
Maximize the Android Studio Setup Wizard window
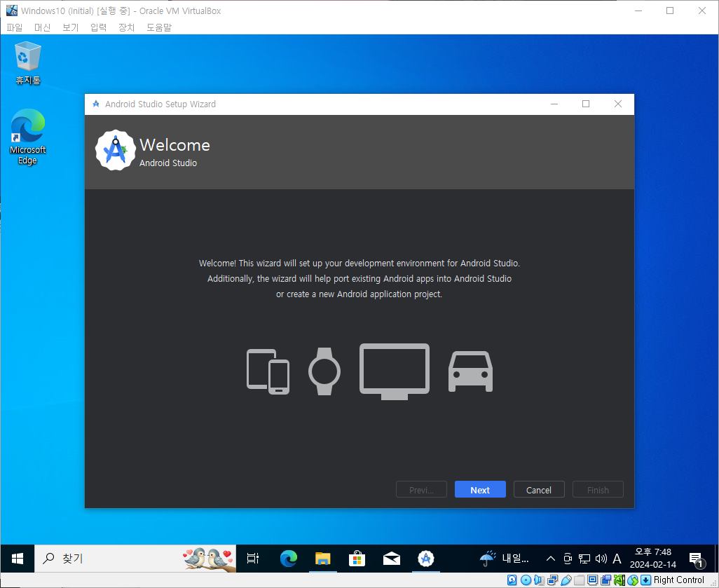[586, 104]
